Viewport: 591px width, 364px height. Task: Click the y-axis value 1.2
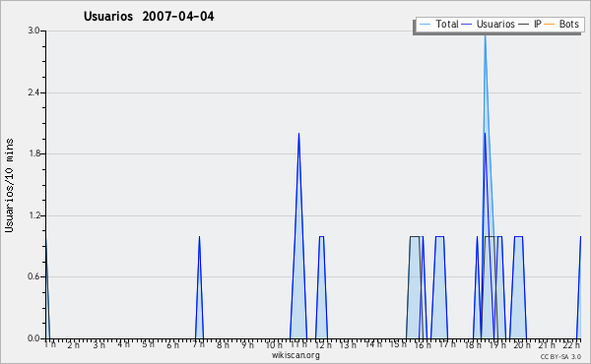tap(33, 215)
